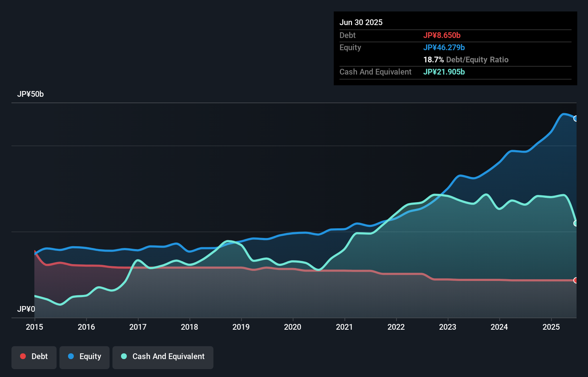Open the Jun 30 2025 tooltip date header

(361, 22)
